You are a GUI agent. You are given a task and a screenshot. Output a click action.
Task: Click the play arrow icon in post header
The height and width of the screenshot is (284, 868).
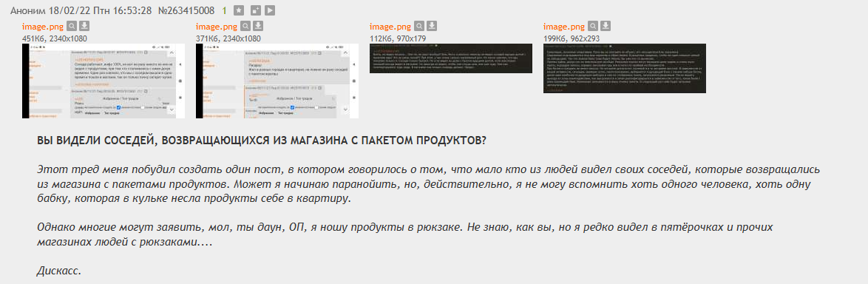[270, 10]
